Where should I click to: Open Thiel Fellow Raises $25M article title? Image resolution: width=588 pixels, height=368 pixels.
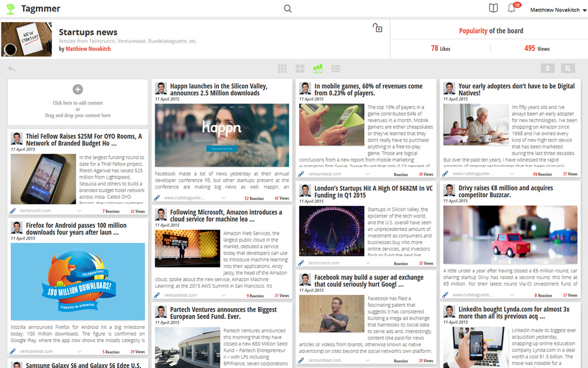[x=84, y=140]
